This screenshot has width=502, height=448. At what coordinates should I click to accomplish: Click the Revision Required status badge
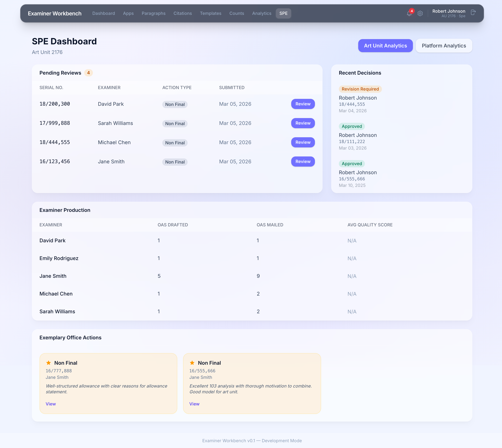click(x=360, y=89)
